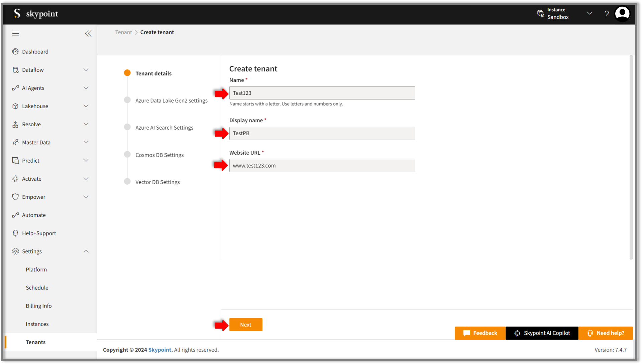The image size is (642, 364).
Task: Click the Dashboard gauge icon in sidebar
Action: [15, 51]
